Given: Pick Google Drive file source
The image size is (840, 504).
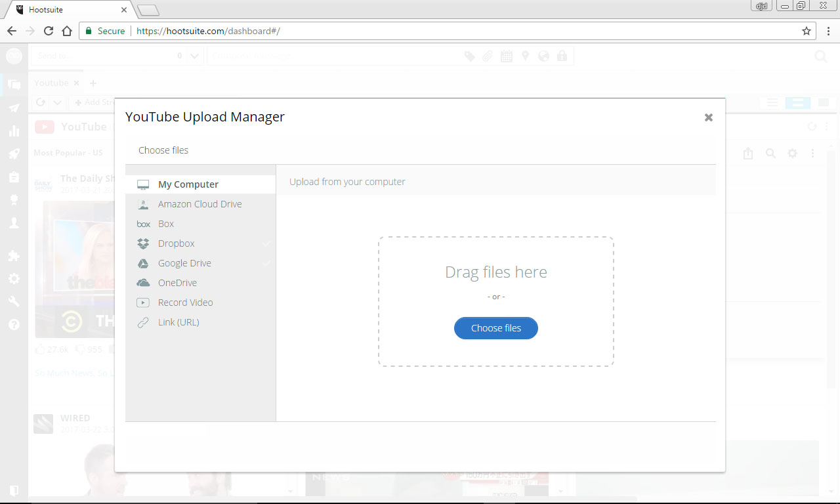Looking at the screenshot, I should pyautogui.click(x=200, y=263).
